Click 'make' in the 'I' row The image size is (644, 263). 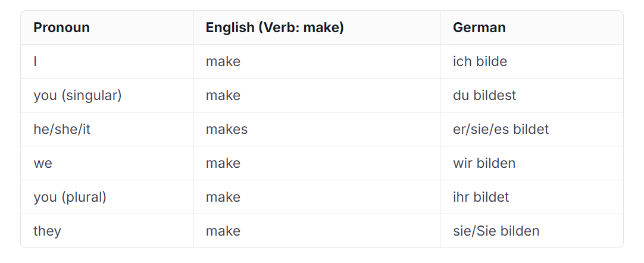click(x=223, y=61)
